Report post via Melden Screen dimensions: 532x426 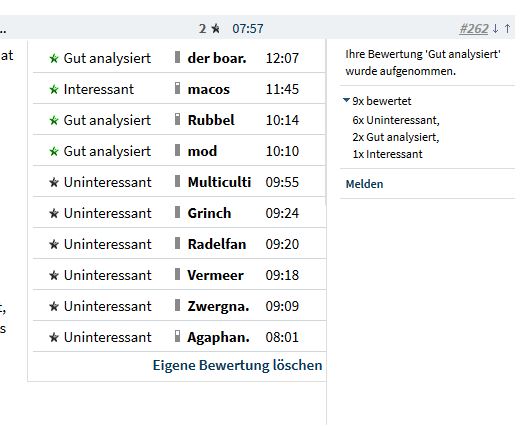tap(364, 184)
